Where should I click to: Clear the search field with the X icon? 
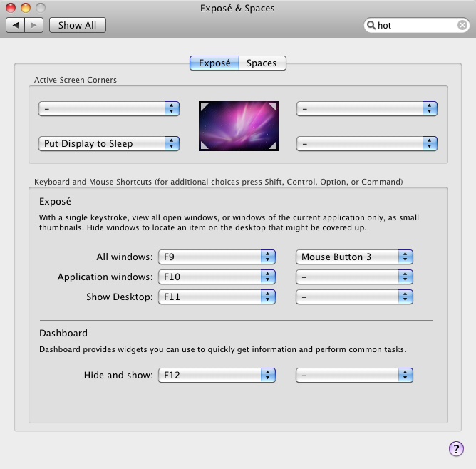coord(462,25)
